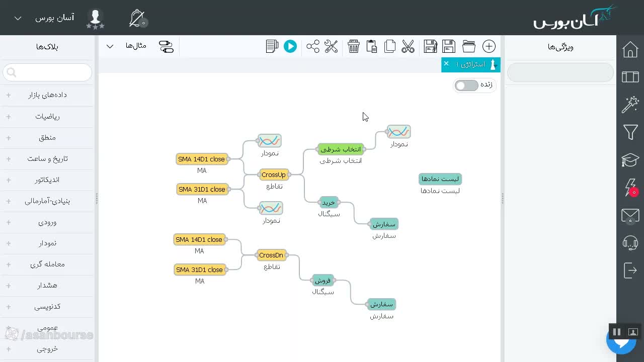The width and height of the screenshot is (644, 362).
Task: Toggle the زنده live switch
Action: (466, 85)
